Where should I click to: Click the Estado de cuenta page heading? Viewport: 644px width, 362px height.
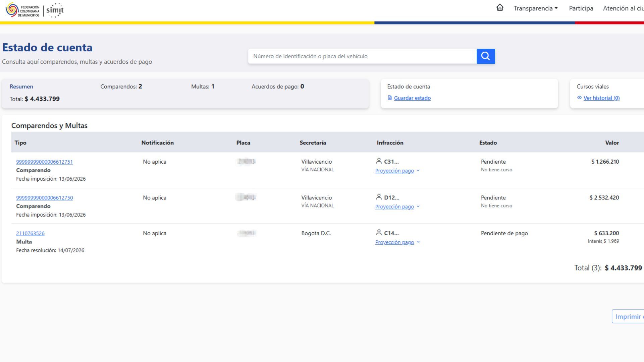tap(47, 48)
